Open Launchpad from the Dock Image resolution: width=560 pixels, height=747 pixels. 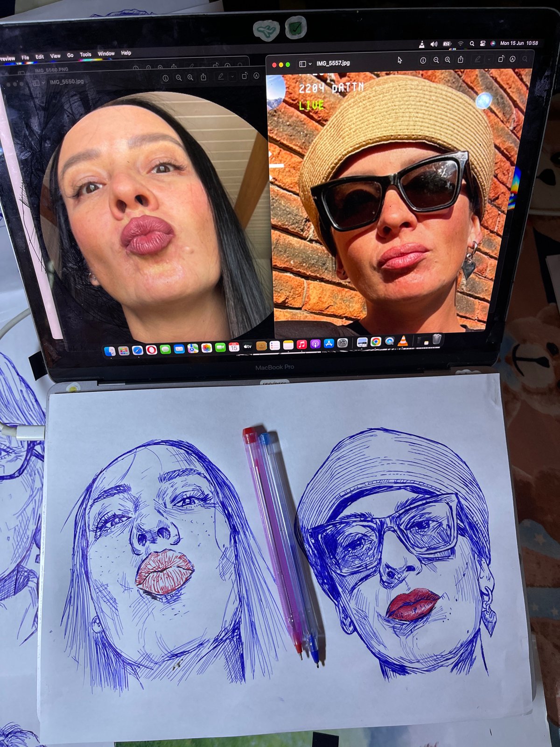pyautogui.click(x=124, y=351)
